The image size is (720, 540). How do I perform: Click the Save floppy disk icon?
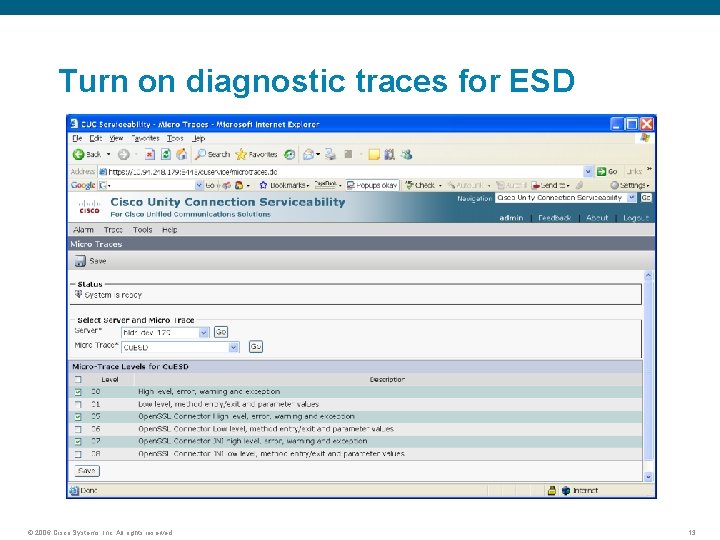click(x=80, y=261)
